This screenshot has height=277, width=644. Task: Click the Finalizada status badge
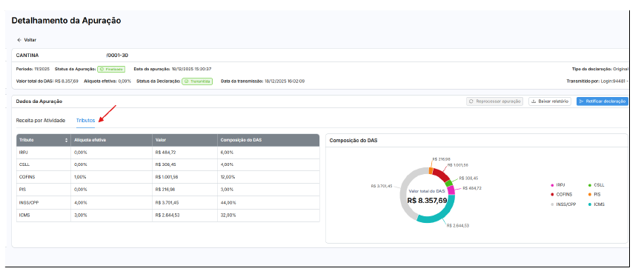111,70
